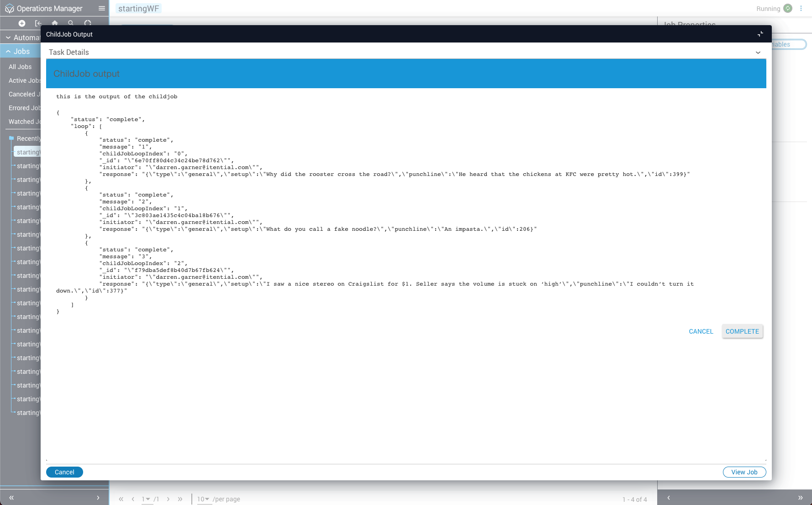The height and width of the screenshot is (505, 812).
Task: Click the Recently folder label in sidebar
Action: tap(29, 138)
